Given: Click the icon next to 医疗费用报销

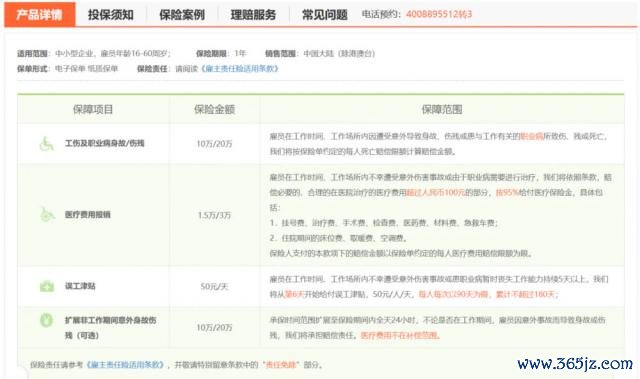Looking at the screenshot, I should tap(47, 215).
